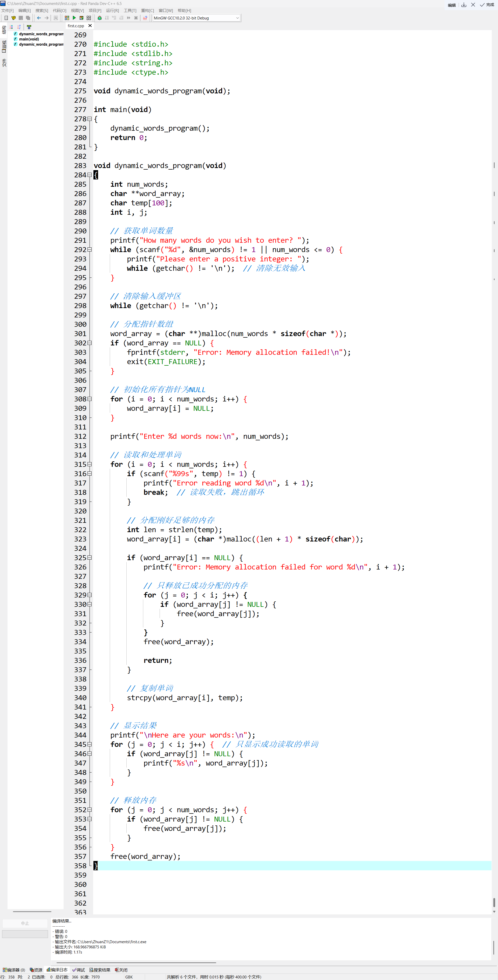Select the 结构 side panel tab
This screenshot has height=980, width=498.
coord(4,30)
